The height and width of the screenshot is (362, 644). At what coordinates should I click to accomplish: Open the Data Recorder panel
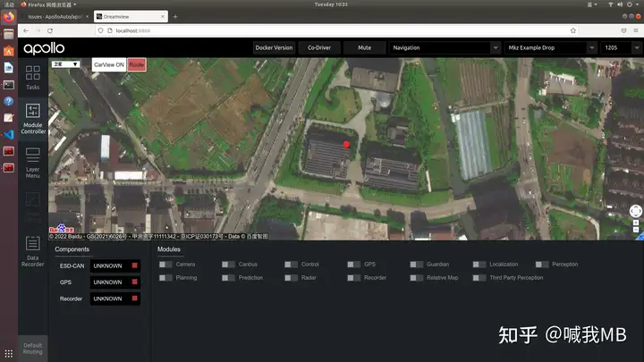[x=32, y=251]
